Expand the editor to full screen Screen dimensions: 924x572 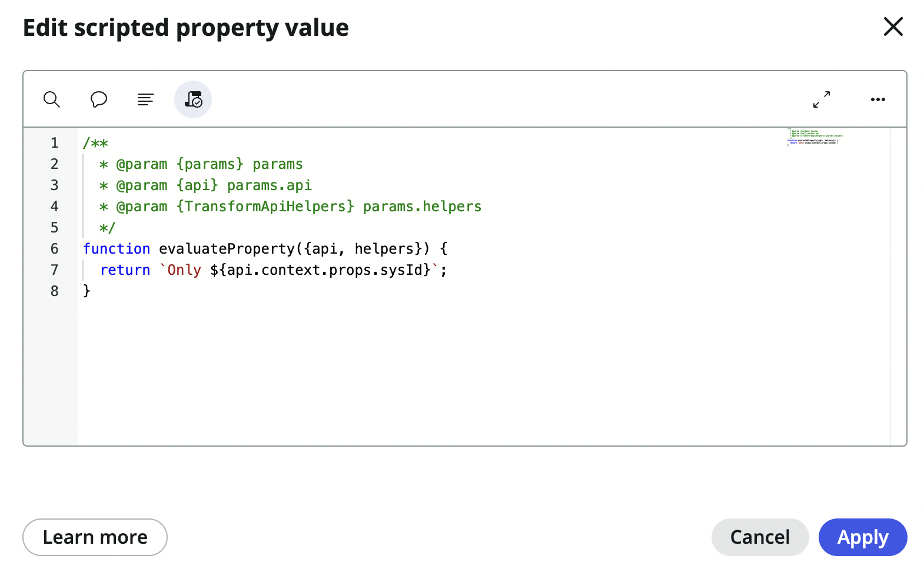[821, 99]
